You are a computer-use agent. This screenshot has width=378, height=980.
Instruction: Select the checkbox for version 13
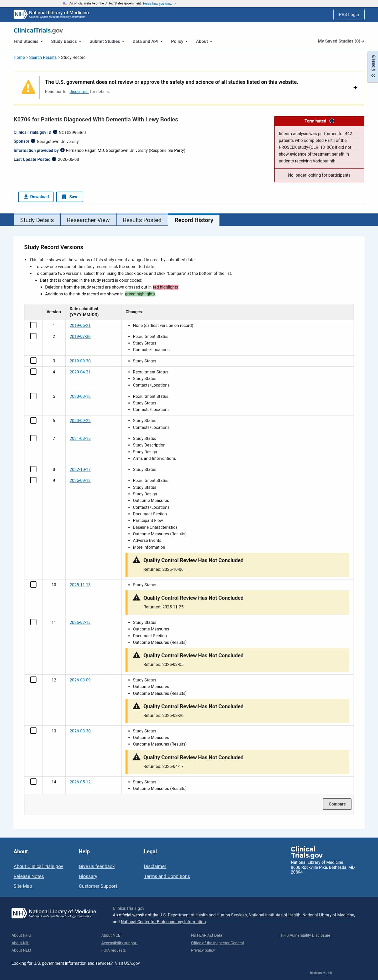click(33, 730)
